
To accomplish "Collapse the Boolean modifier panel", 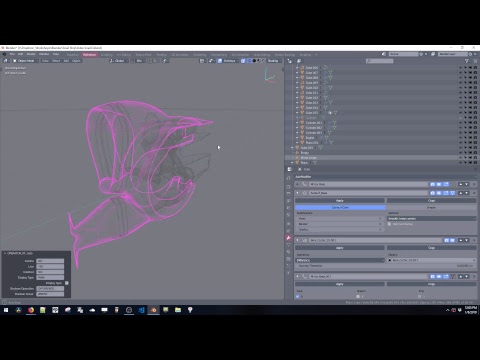I will [298, 240].
